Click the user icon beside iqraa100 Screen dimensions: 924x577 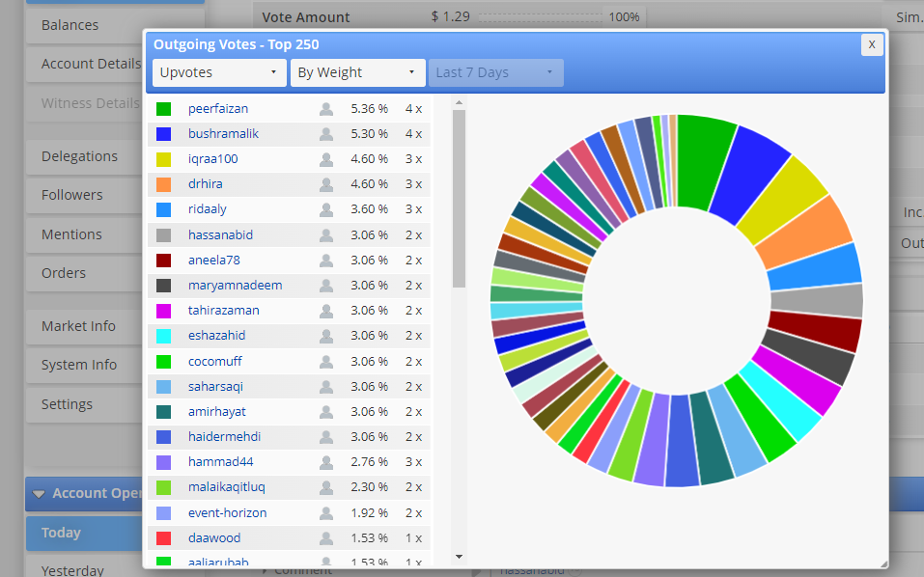point(326,159)
